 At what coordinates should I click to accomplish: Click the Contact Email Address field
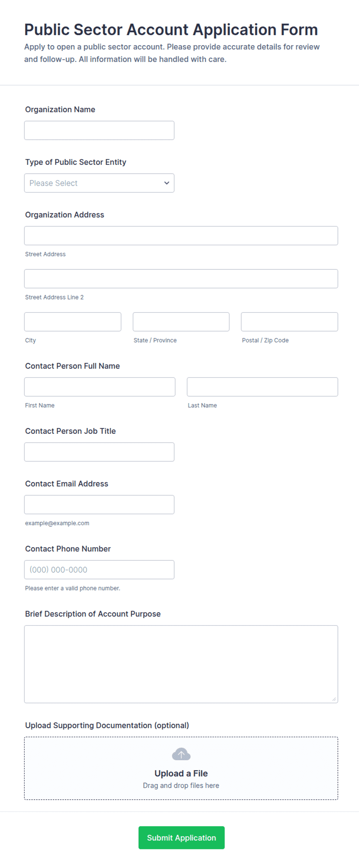tap(99, 504)
